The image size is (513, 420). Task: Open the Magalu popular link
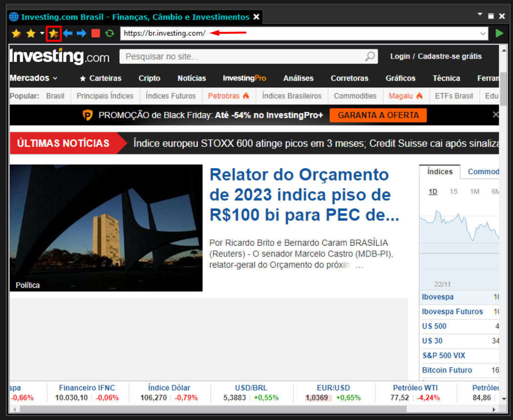coord(406,96)
